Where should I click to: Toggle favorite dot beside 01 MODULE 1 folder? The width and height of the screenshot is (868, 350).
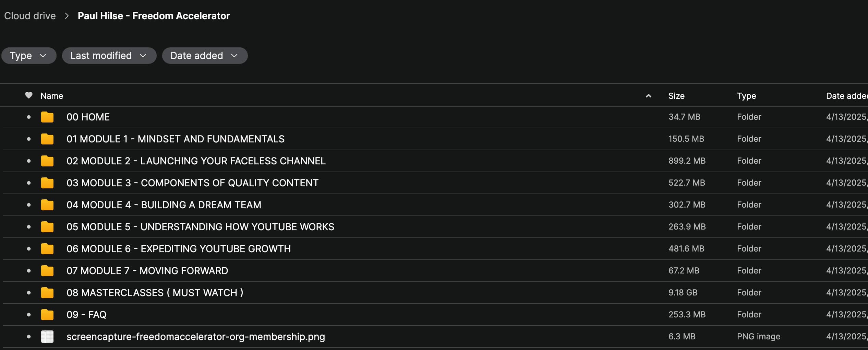coord(29,139)
